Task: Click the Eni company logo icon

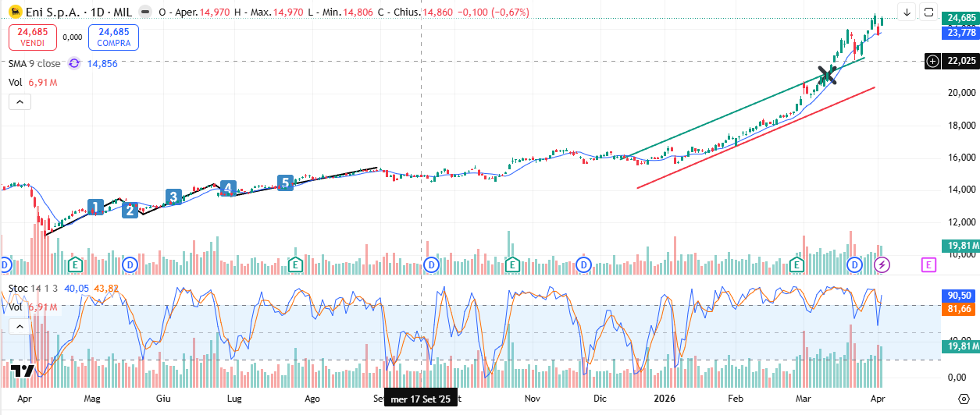Action: pyautogui.click(x=15, y=12)
